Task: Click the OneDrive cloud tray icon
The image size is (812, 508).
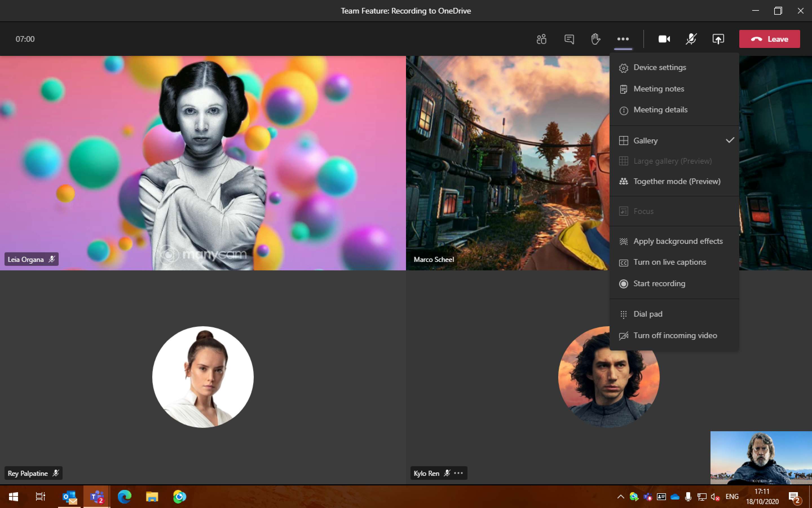Action: click(675, 497)
